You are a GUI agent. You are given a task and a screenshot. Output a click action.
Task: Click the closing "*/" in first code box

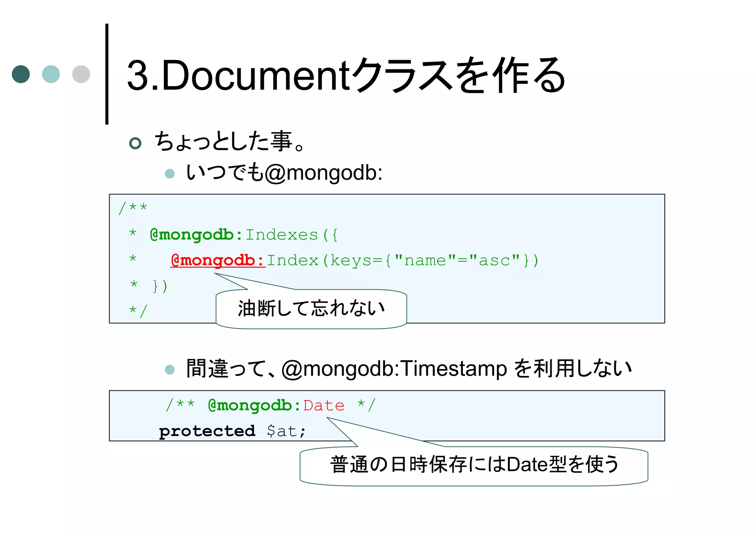(138, 311)
